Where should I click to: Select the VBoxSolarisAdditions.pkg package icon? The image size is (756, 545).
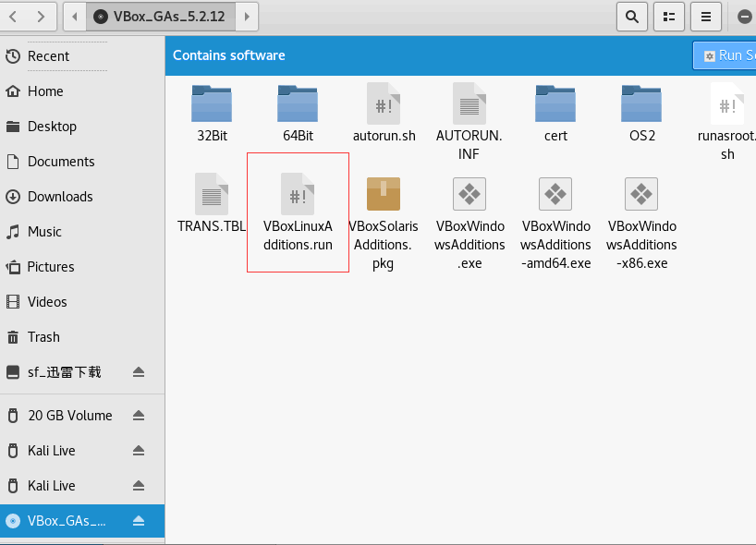[x=384, y=194]
